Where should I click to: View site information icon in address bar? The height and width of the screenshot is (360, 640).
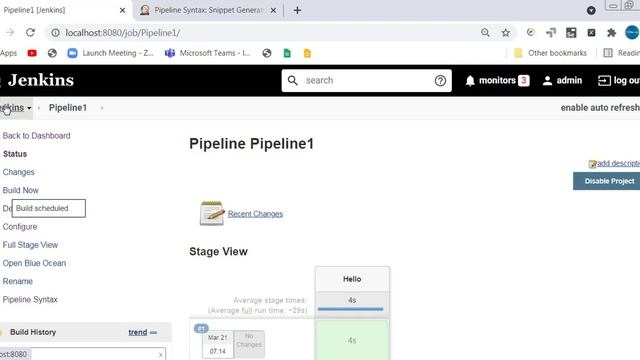pyautogui.click(x=55, y=33)
